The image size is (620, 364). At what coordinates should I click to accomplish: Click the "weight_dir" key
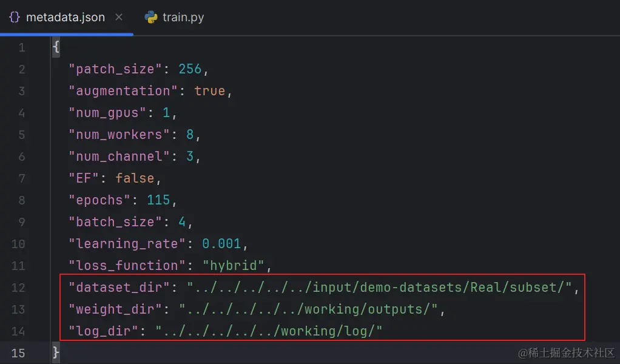tap(115, 309)
